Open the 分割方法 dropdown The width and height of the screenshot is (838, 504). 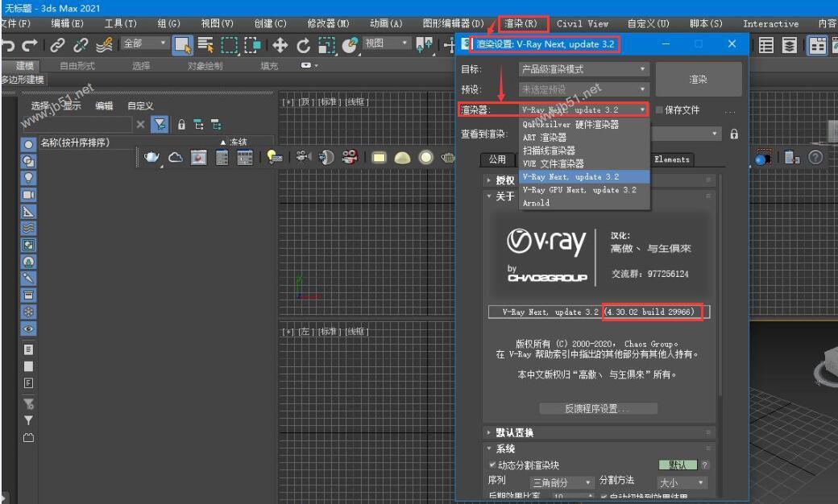[x=682, y=481]
